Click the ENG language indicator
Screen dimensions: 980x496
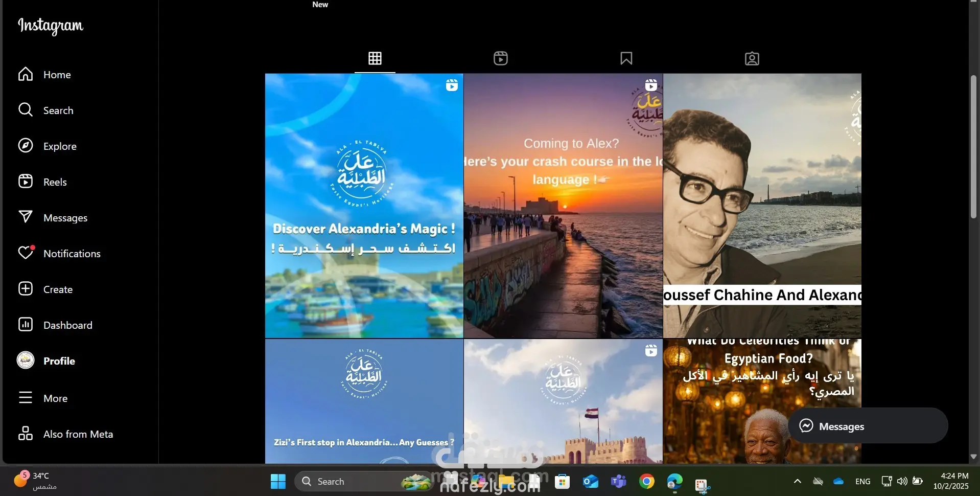[863, 481]
